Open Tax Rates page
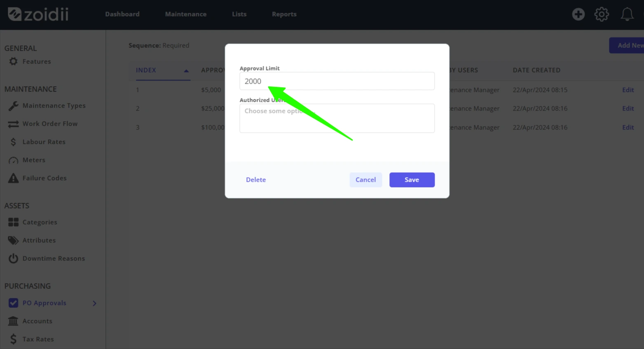644x349 pixels. click(x=38, y=339)
